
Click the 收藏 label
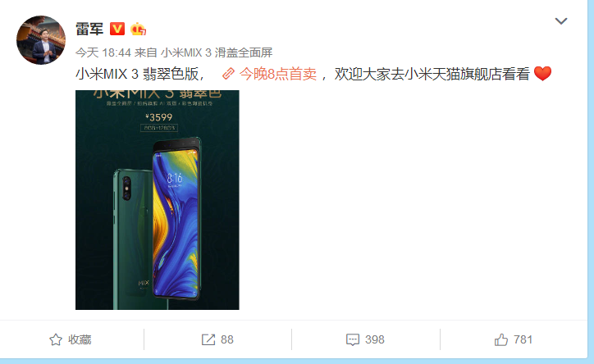coord(80,339)
